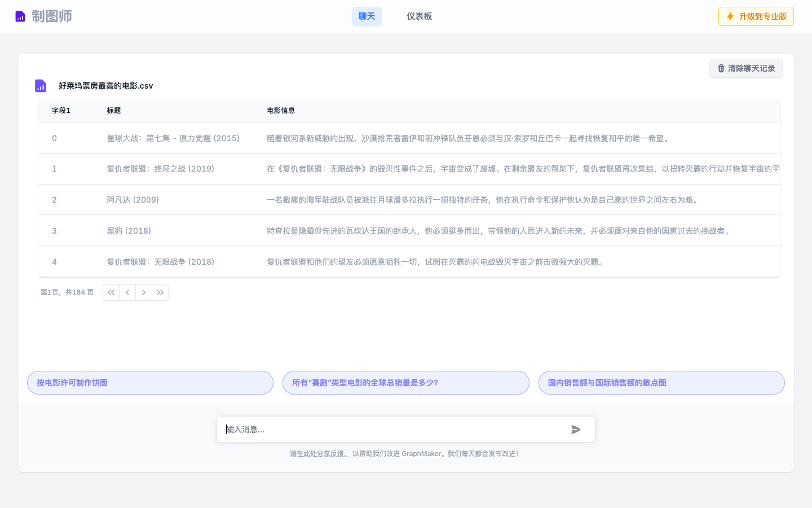Click the 升级到专业版 button
The width and height of the screenshot is (812, 508).
pyautogui.click(x=756, y=16)
